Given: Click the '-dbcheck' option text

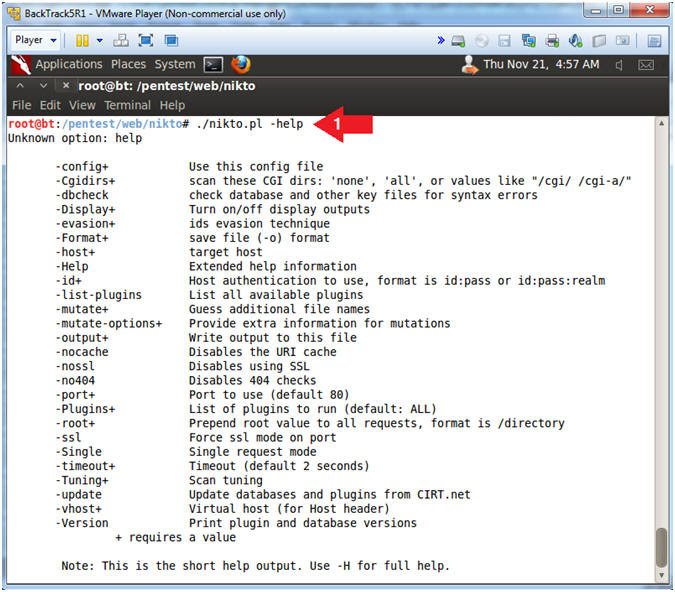Looking at the screenshot, I should (82, 195).
